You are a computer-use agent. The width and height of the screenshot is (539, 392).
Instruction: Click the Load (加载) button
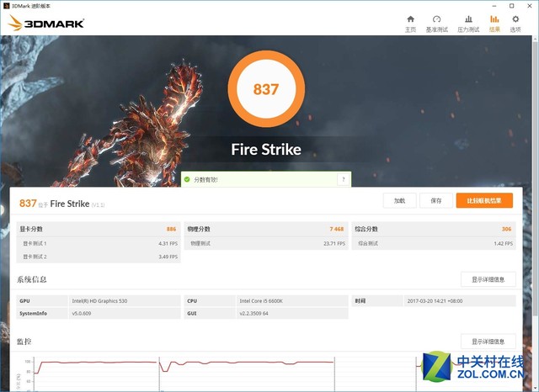399,200
